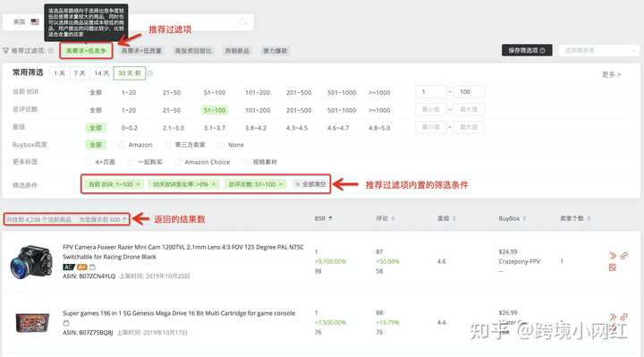644x357 pixels.
Task: Open the 美国 country selector
Action: [25, 21]
